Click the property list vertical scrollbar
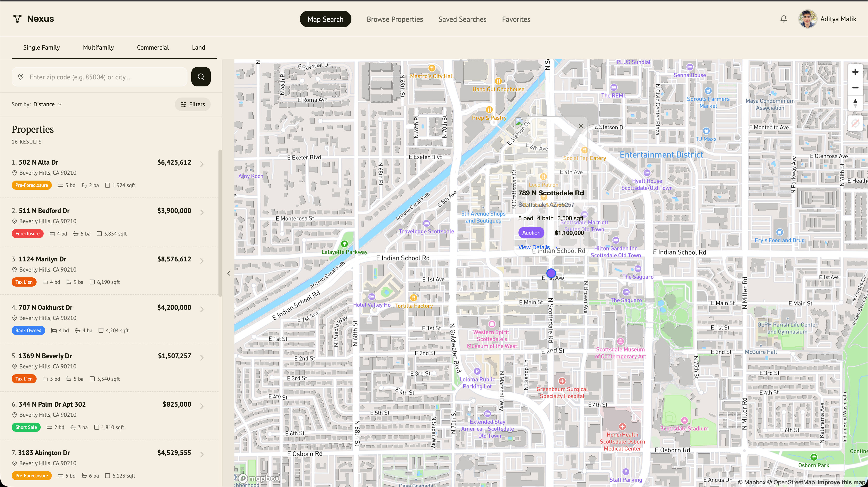 coord(220,222)
